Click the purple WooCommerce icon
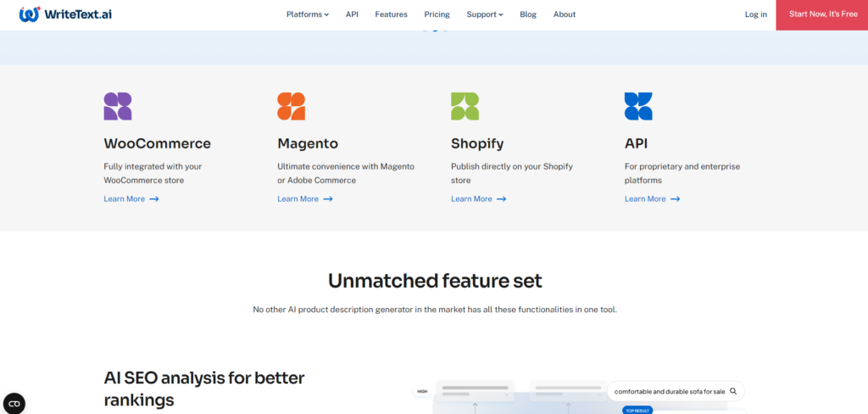Screen dimensions: 868x414 [117, 106]
